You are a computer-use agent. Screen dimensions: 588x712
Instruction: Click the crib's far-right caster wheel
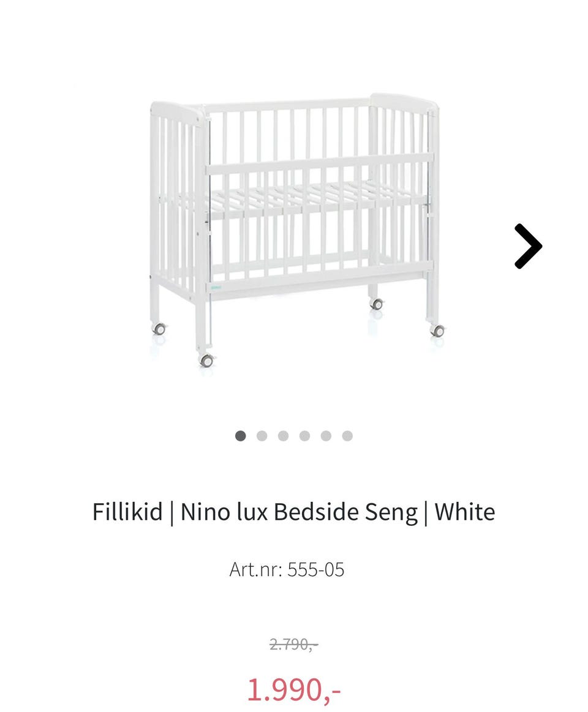pos(437,331)
